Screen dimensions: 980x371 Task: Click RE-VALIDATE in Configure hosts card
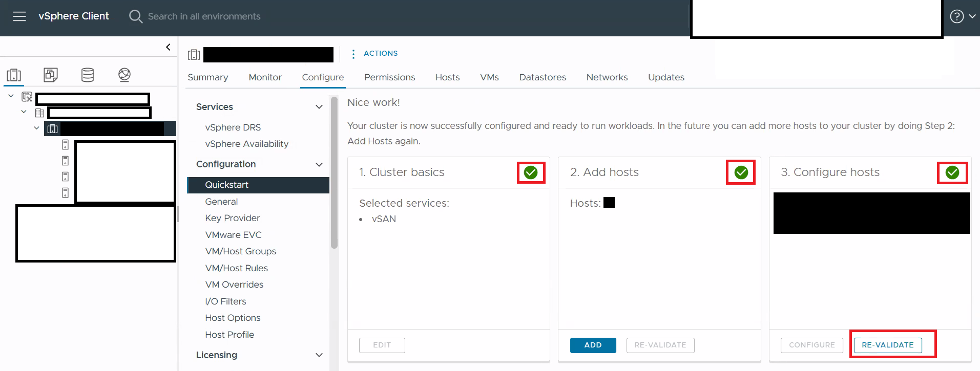(888, 345)
